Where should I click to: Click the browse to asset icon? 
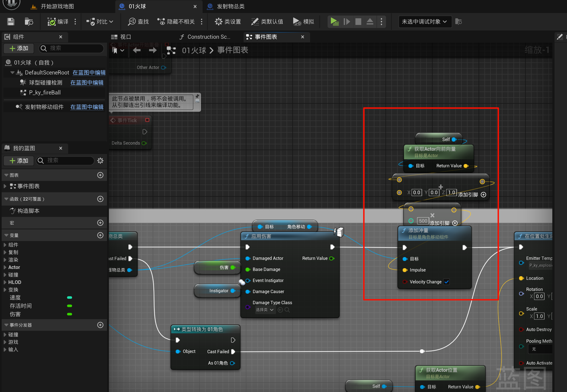tap(29, 22)
